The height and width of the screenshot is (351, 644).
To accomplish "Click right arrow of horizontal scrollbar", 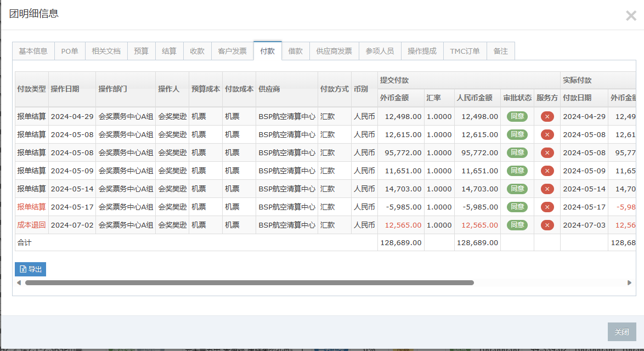I will pos(629,283).
